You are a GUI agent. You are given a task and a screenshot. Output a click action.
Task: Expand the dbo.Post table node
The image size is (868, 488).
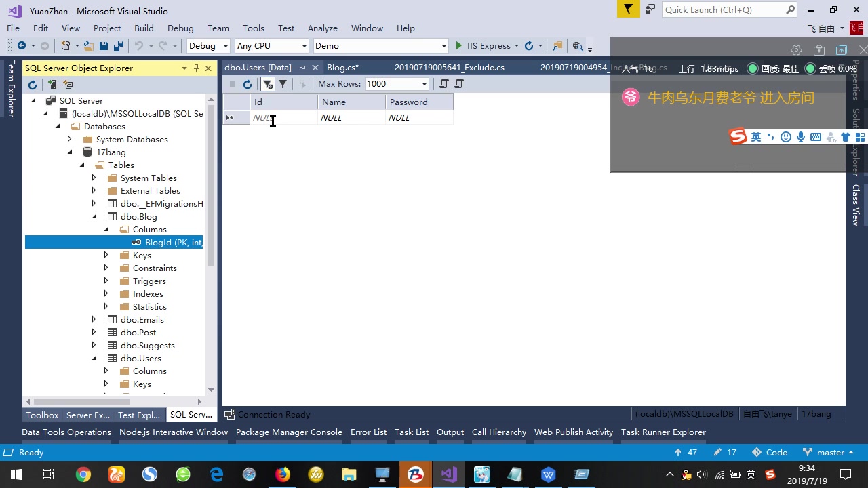(x=94, y=333)
